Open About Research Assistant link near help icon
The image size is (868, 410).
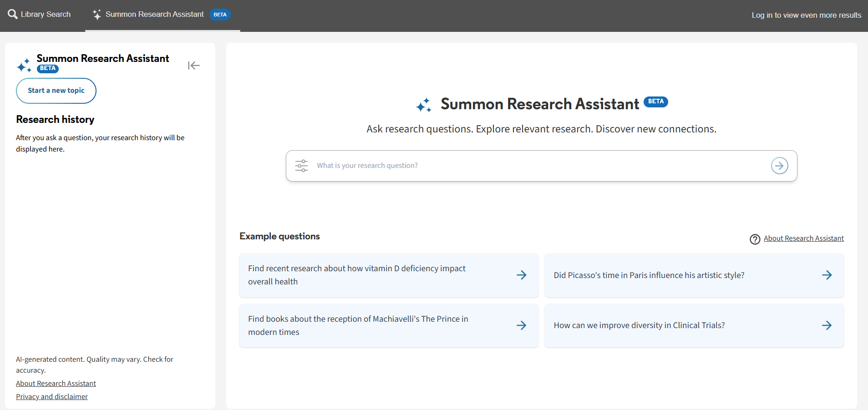803,238
